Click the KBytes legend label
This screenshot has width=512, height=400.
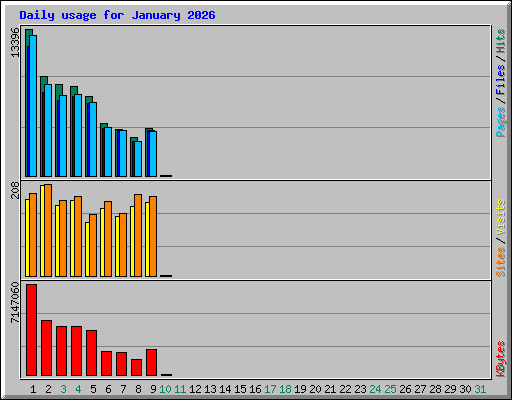500,359
